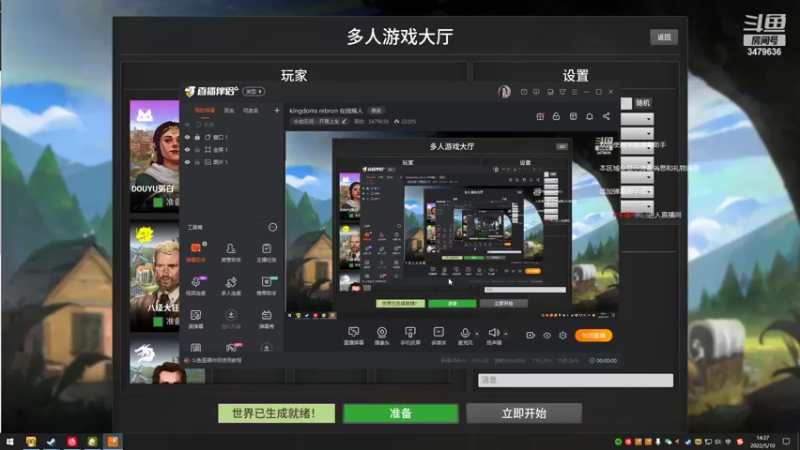Viewport: 800px width, 450px height.
Task: Open the 房管助手 tool
Action: (x=231, y=252)
